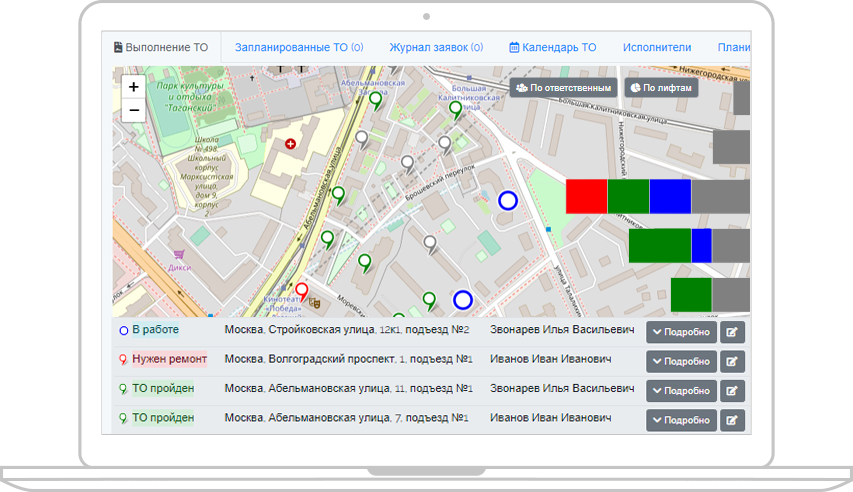The image size is (853, 492).
Task: Zoom in on the map
Action: [x=134, y=88]
